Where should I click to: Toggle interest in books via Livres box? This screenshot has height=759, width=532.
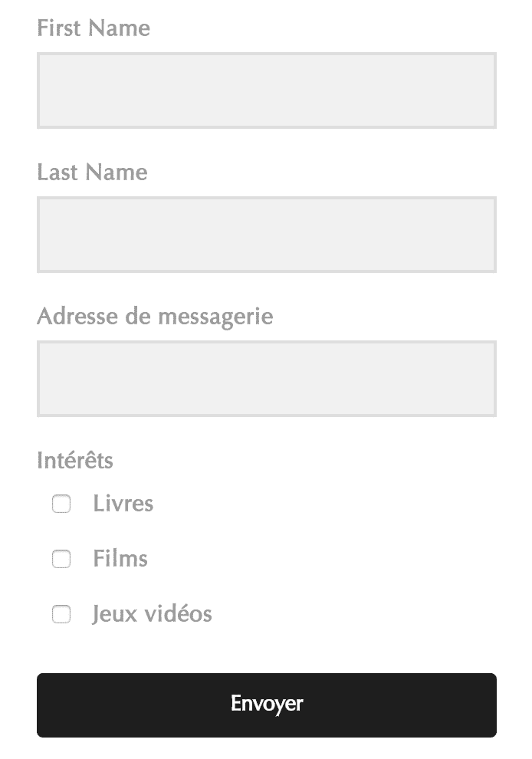(x=61, y=504)
